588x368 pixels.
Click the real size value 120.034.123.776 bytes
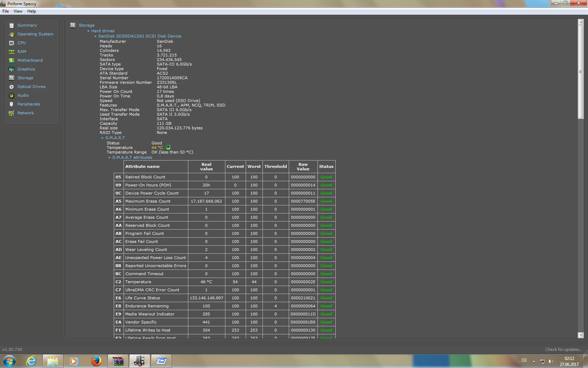point(180,128)
